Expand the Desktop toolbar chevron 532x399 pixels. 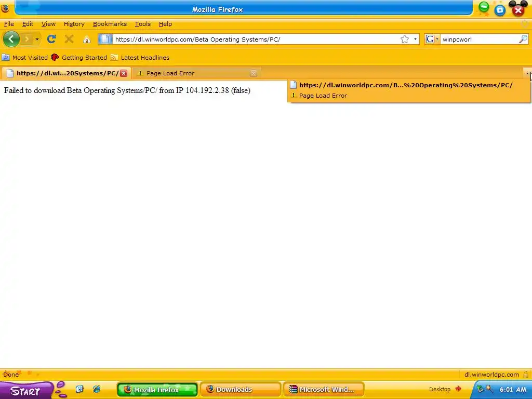(x=458, y=389)
